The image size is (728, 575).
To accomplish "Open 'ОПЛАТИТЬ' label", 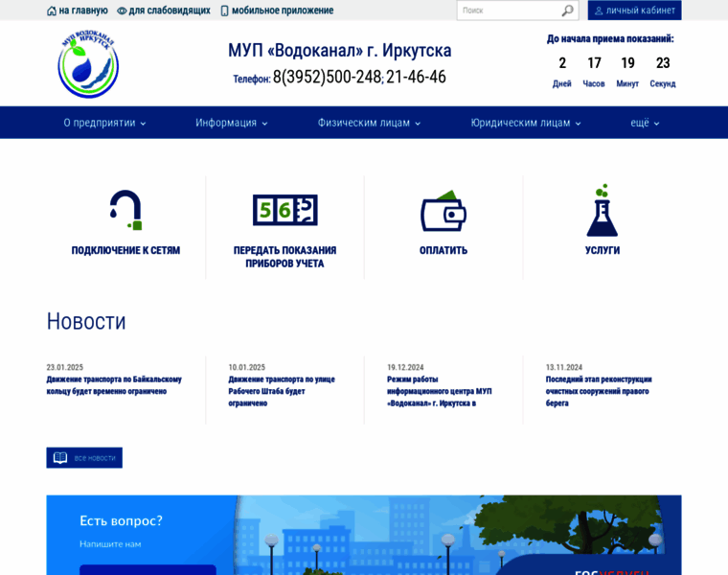I will click(444, 250).
